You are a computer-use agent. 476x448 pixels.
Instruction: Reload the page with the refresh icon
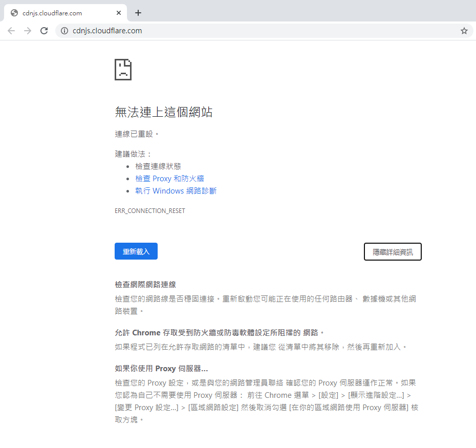(44, 31)
